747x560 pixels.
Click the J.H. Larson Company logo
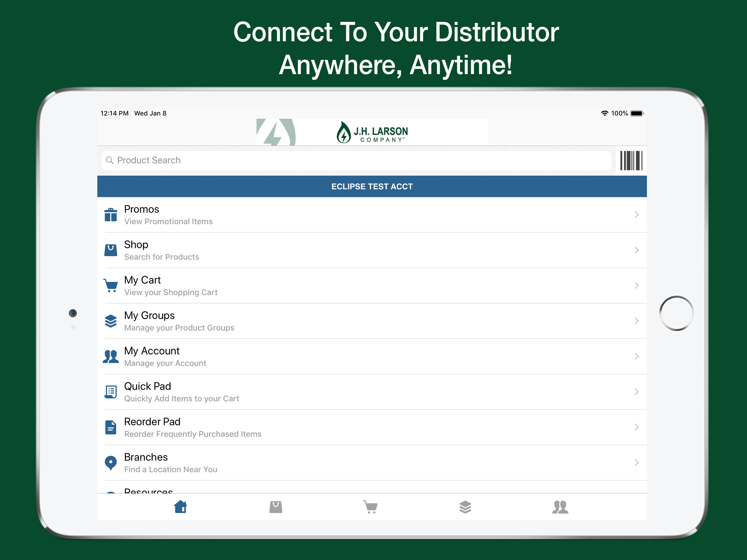[x=372, y=132]
